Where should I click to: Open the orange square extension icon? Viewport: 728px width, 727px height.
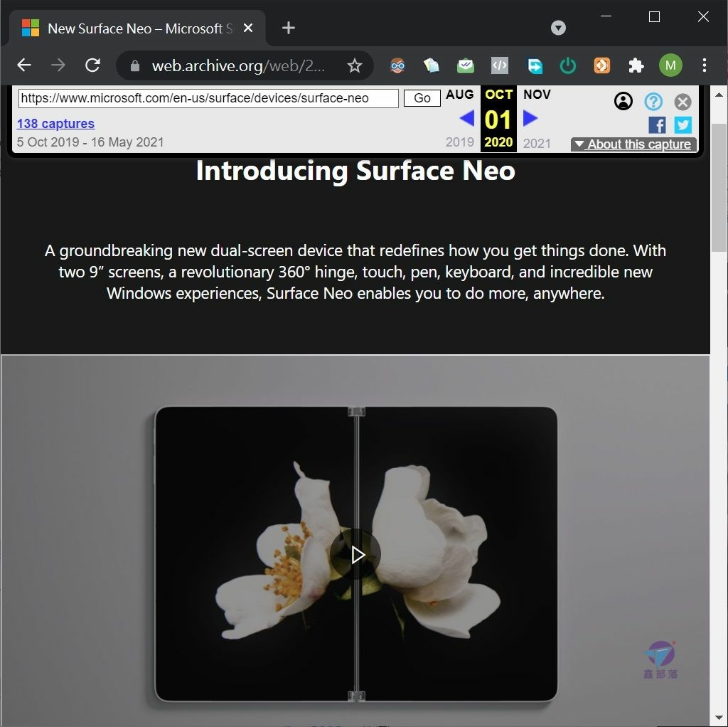coord(601,66)
